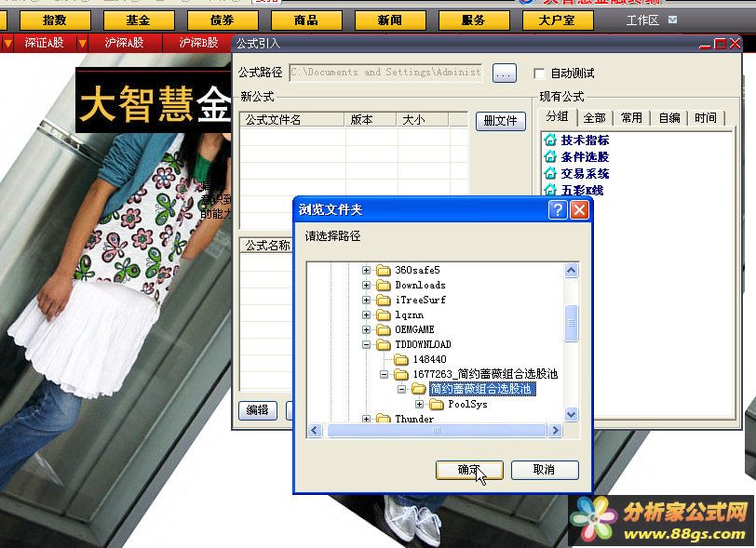
Task: Switch to the 分组 tab
Action: point(558,116)
